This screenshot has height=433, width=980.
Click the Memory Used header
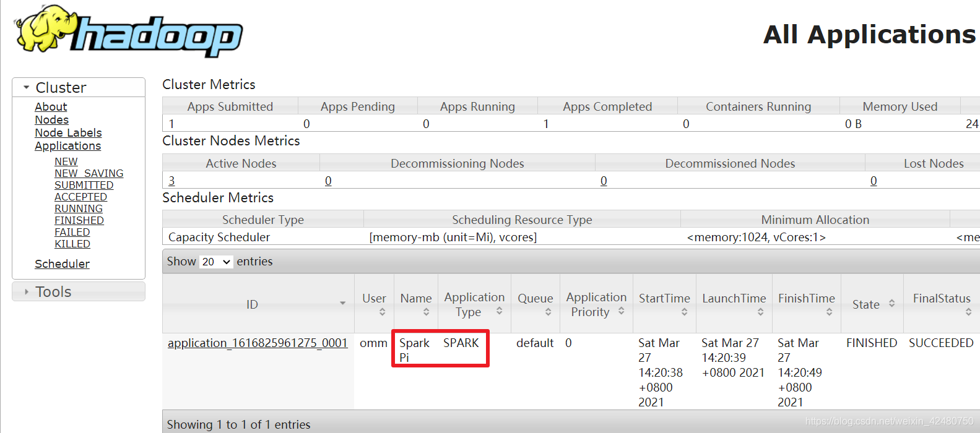click(900, 106)
